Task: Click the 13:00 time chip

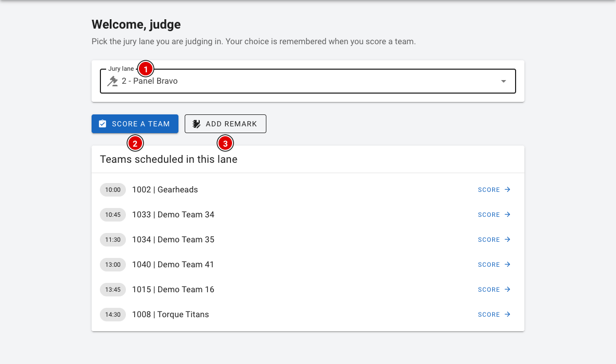Action: (113, 264)
